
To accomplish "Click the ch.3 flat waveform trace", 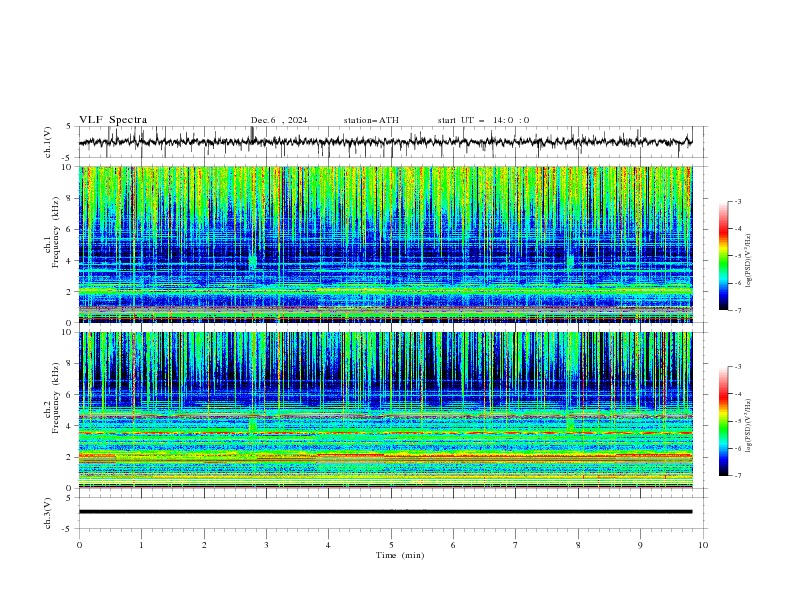I will (385, 512).
